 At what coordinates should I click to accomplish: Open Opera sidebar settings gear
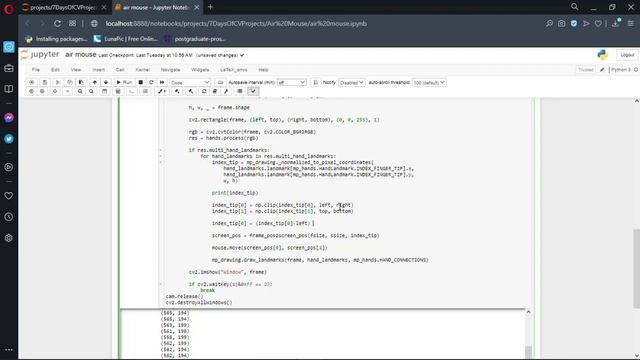pyautogui.click(x=9, y=238)
